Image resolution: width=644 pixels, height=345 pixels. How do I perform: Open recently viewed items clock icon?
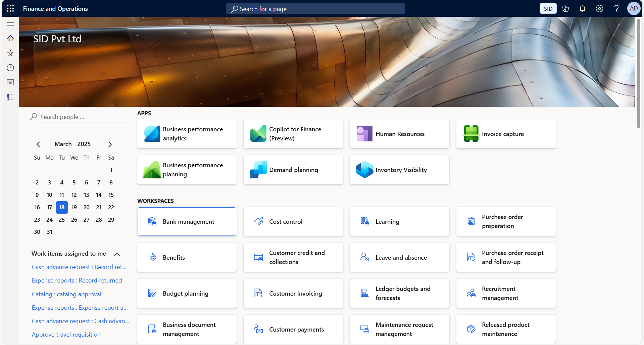[10, 68]
